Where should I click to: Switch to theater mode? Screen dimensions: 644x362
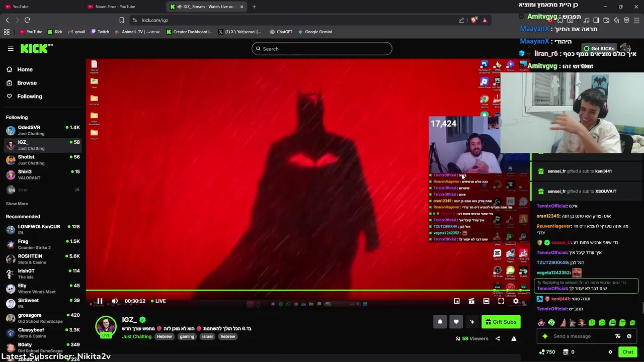click(x=486, y=301)
